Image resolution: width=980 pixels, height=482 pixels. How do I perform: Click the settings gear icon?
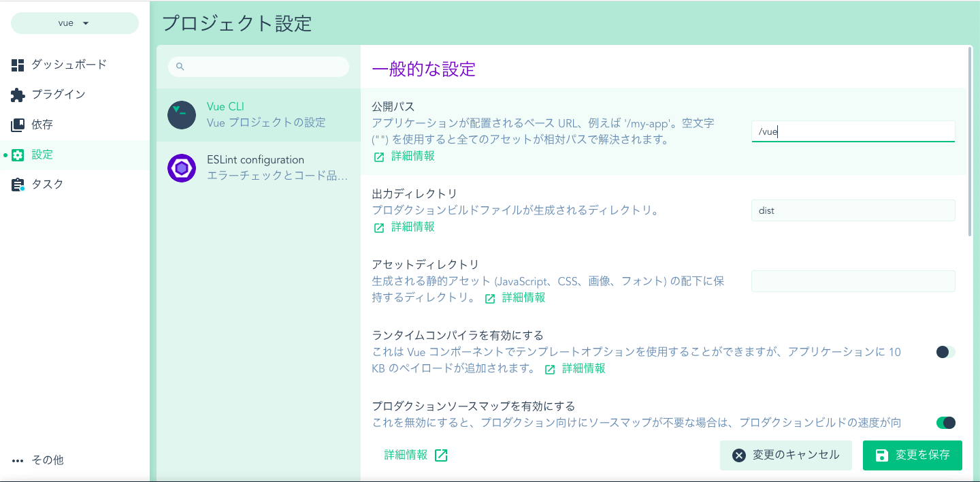pos(16,154)
